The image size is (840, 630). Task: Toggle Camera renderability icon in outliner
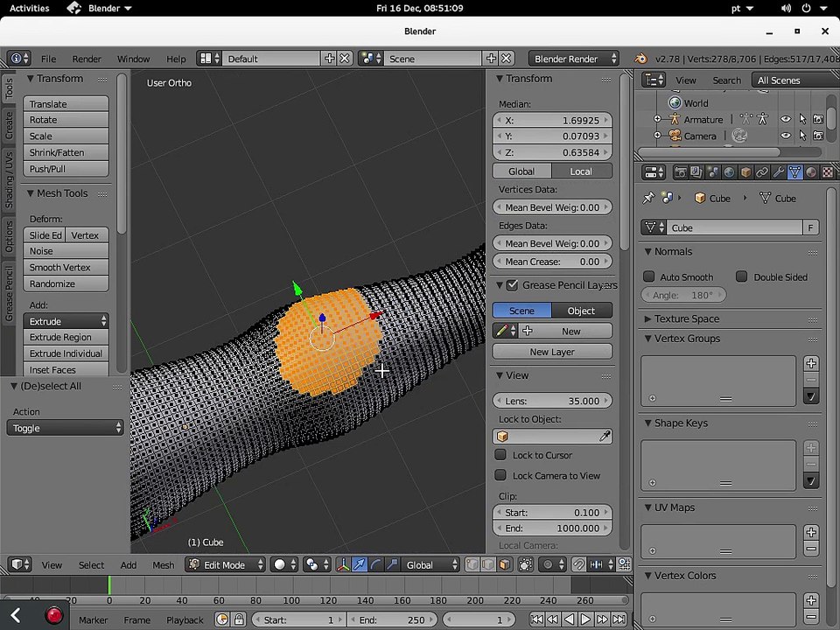[818, 136]
